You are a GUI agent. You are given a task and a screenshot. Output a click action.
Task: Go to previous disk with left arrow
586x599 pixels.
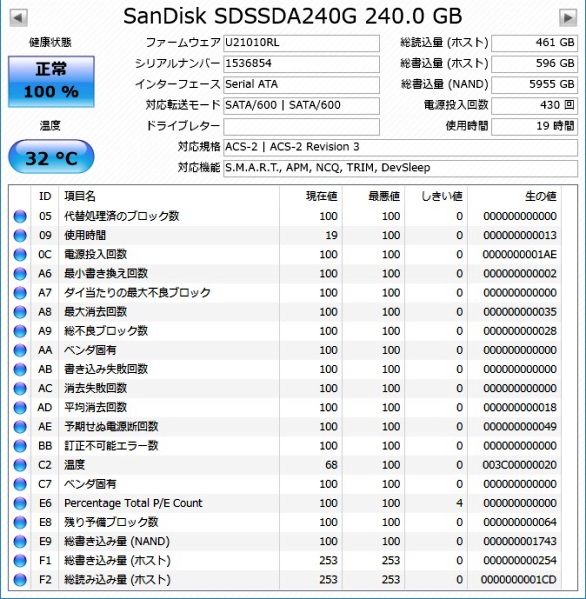[x=18, y=18]
